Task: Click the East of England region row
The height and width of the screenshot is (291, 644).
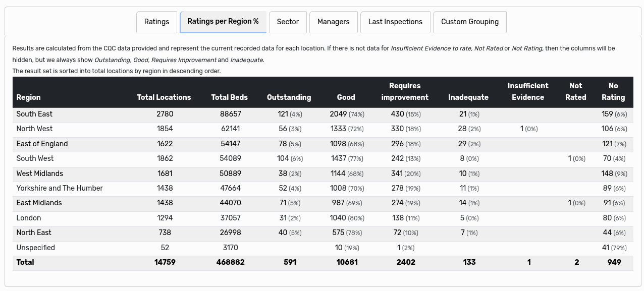Action: (202, 144)
